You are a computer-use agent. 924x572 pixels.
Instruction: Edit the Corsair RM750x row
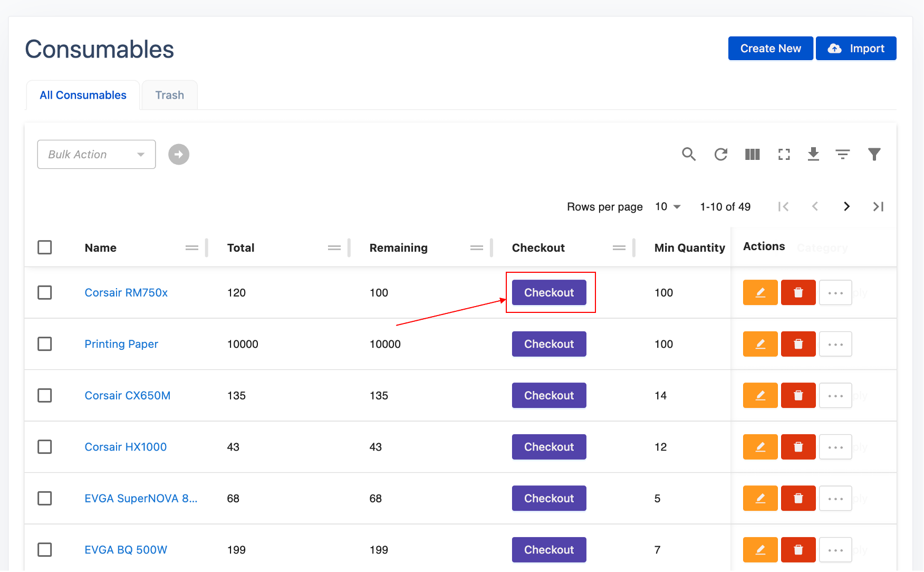(x=760, y=292)
